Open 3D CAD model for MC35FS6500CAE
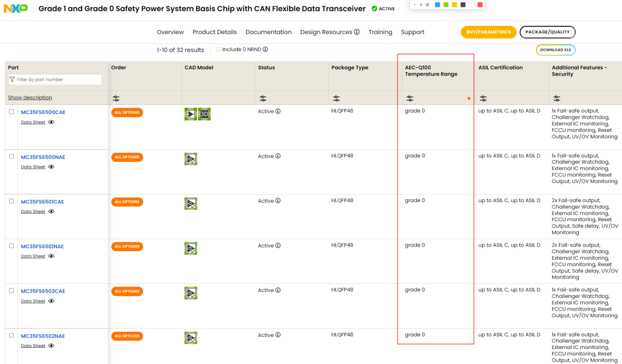The height and width of the screenshot is (364, 622). (x=204, y=114)
